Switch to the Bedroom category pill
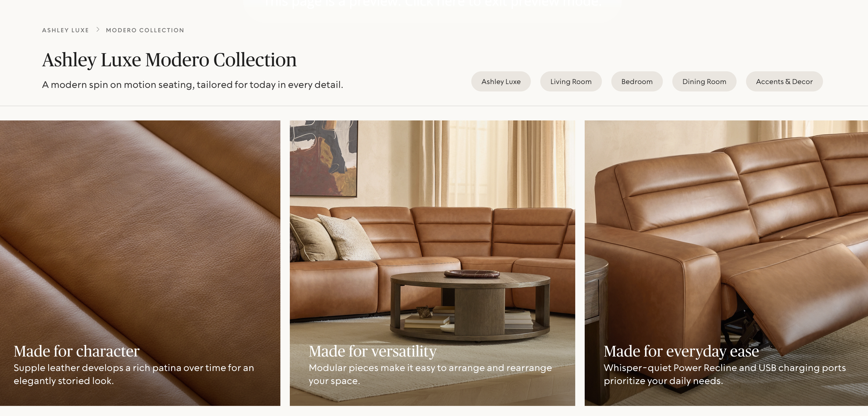The image size is (868, 416). pos(637,82)
